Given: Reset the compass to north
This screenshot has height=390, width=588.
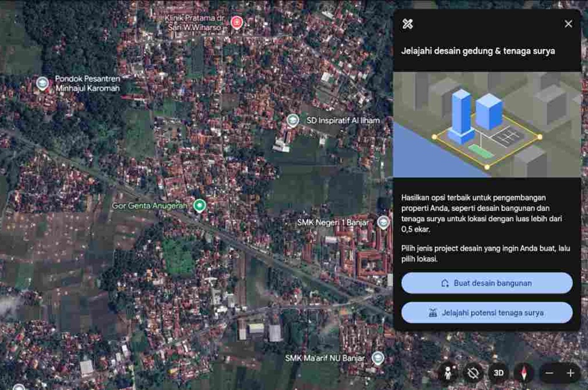Looking at the screenshot, I should pyautogui.click(x=524, y=373).
